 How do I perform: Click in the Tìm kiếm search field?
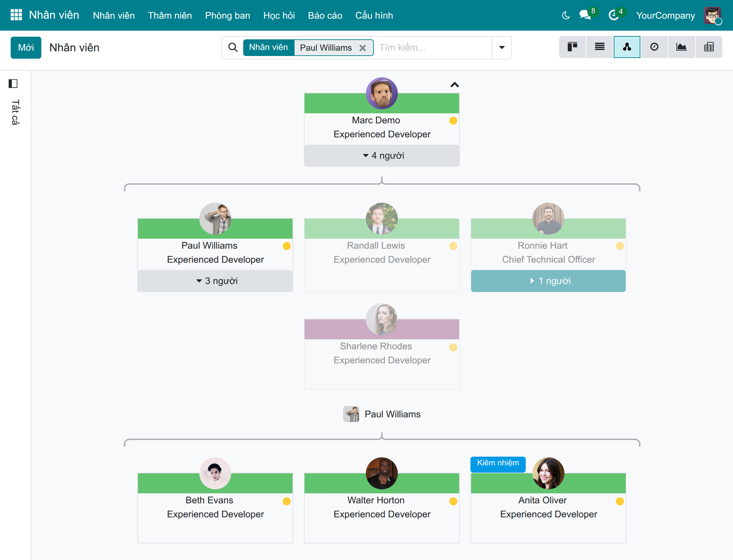coord(433,48)
